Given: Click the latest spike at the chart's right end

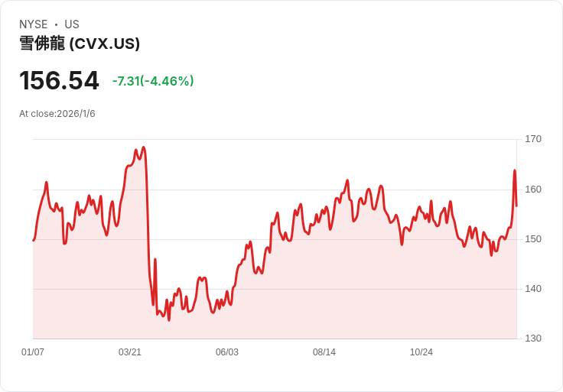Looking at the screenshot, I should 515,170.
